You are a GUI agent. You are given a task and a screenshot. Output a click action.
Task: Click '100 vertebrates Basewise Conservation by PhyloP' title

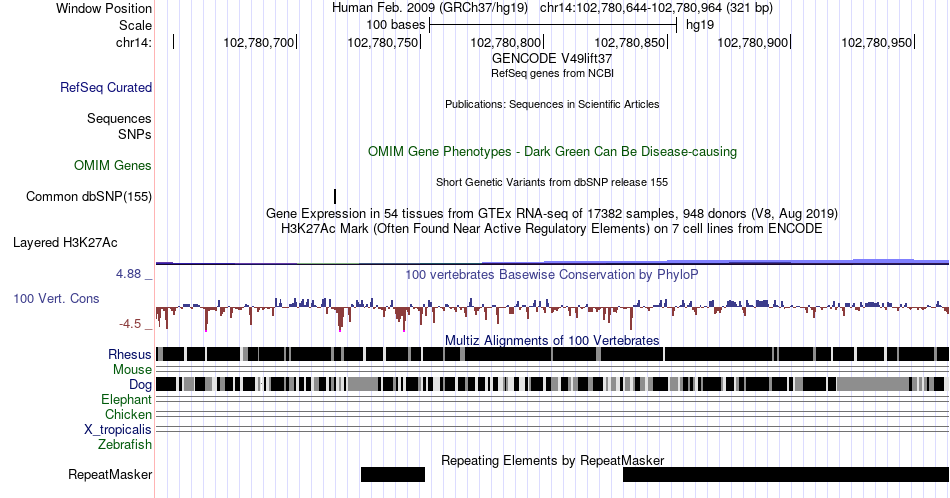point(552,274)
